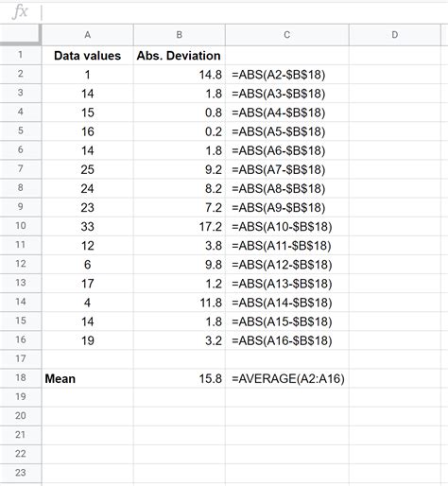Select column A header
448x486 pixels.
click(x=88, y=35)
